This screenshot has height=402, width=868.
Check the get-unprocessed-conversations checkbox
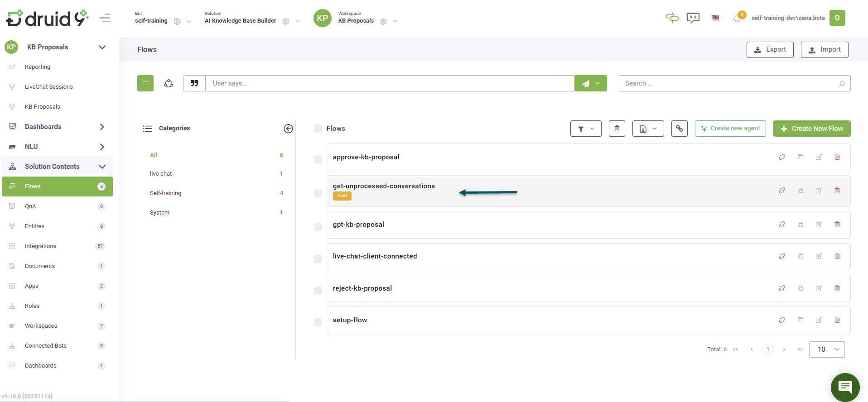click(x=318, y=193)
